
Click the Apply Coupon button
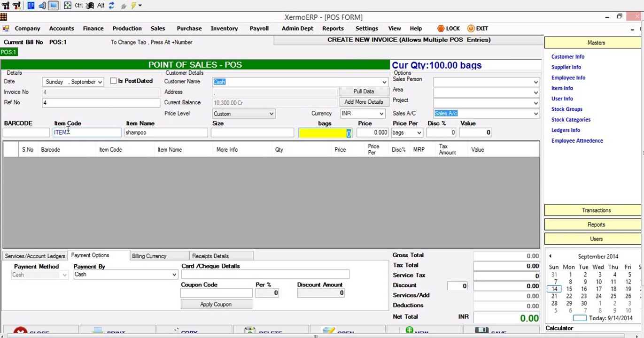click(216, 304)
